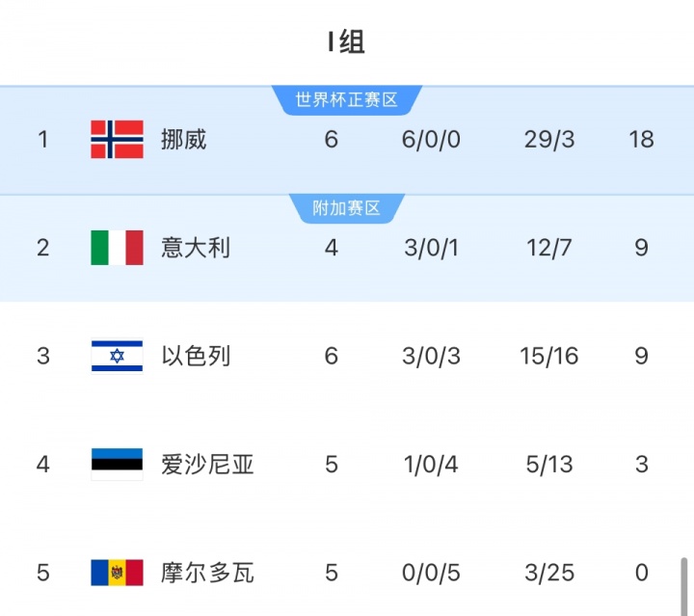Click the Norway flag icon
This screenshot has width=694, height=616.
(117, 139)
